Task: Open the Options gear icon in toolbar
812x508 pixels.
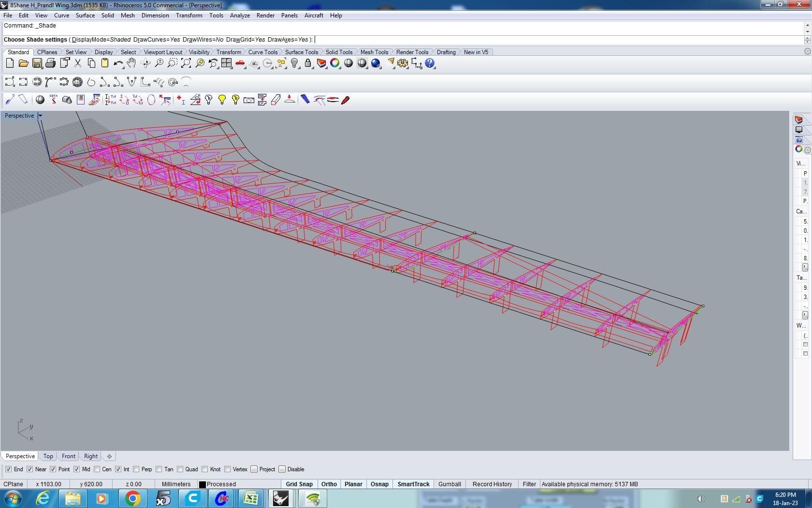Action: (403, 63)
